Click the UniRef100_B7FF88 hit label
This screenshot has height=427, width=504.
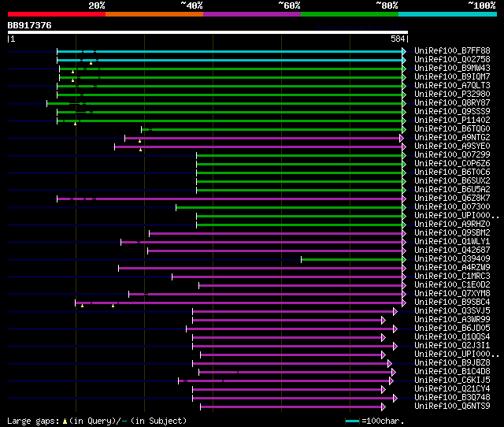pos(452,50)
